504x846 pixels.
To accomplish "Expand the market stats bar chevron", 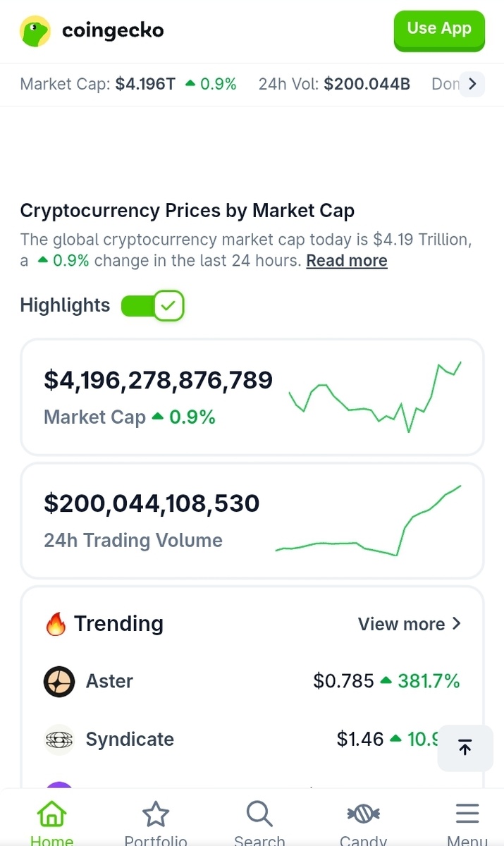I will [472, 85].
